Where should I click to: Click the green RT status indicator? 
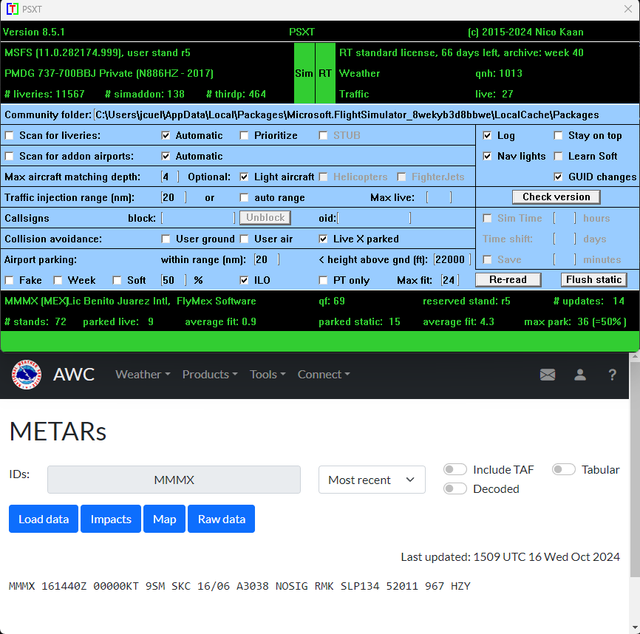[x=325, y=73]
